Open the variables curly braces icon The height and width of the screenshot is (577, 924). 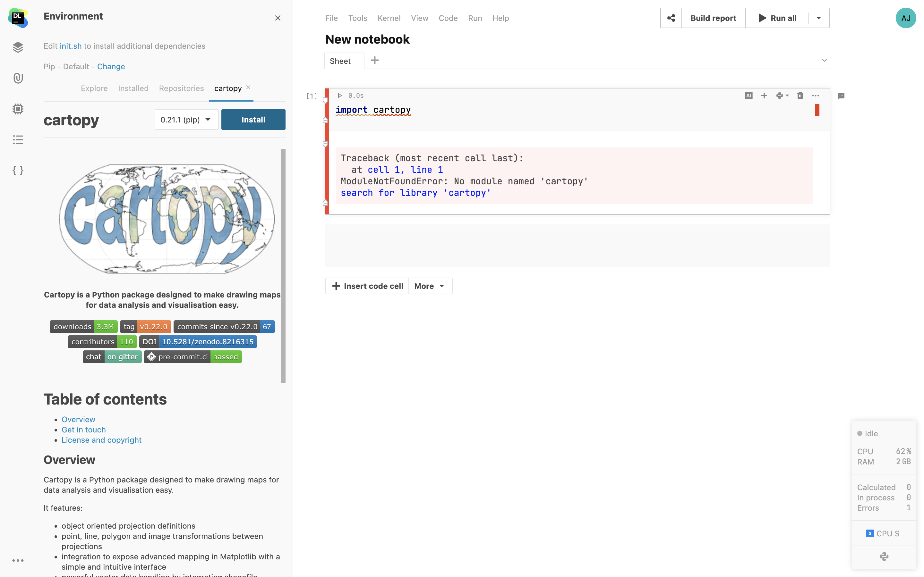coord(18,170)
